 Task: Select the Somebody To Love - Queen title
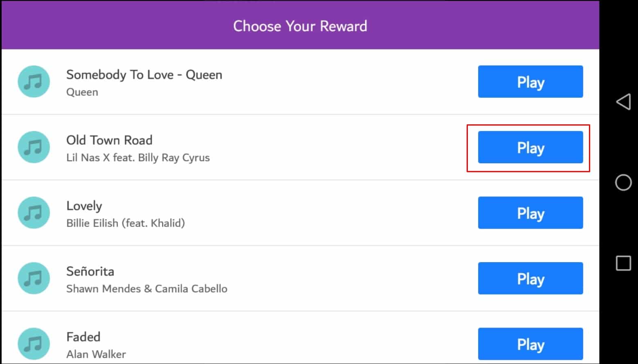(144, 75)
